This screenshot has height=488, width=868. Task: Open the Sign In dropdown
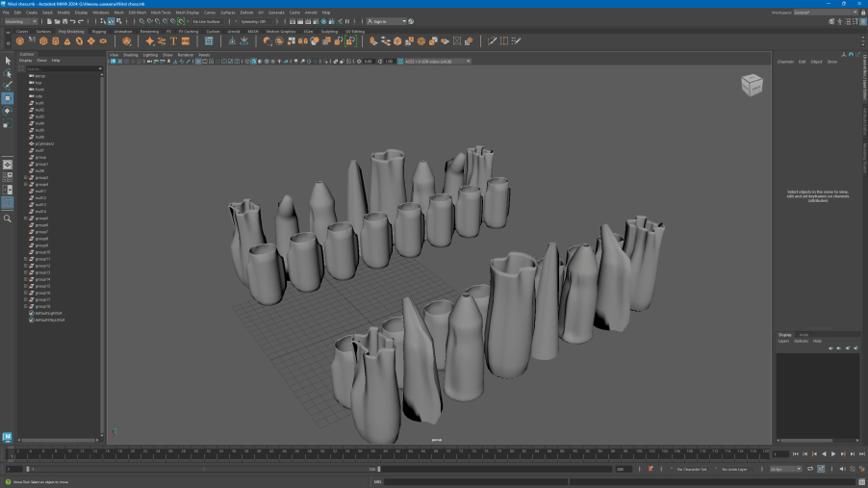point(387,21)
